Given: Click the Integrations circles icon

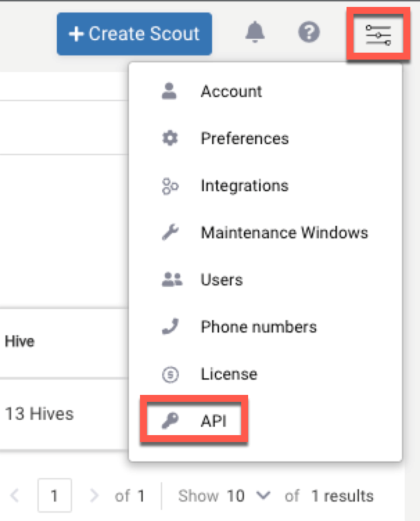Looking at the screenshot, I should point(170,186).
